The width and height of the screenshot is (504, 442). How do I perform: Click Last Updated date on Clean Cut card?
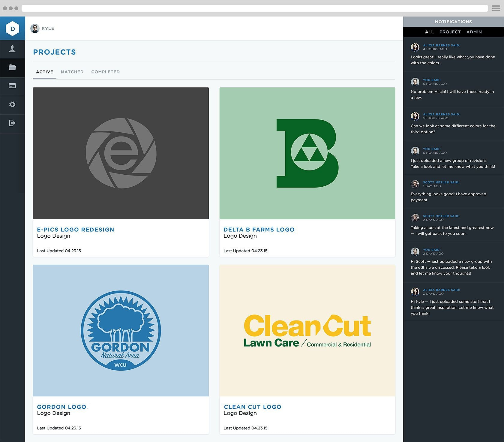tap(245, 428)
